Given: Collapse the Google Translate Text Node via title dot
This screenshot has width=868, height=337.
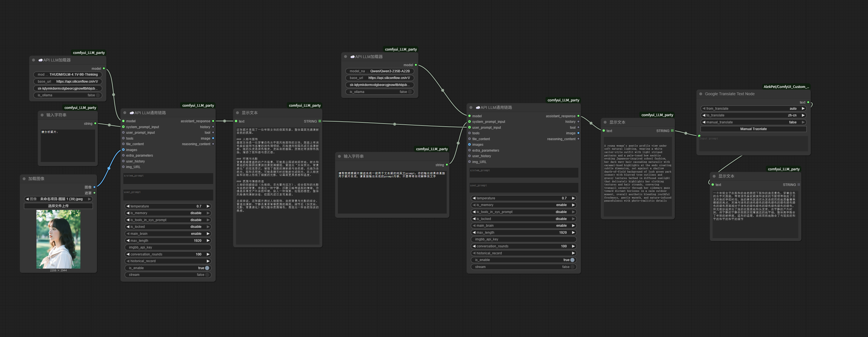Looking at the screenshot, I should [x=701, y=94].
